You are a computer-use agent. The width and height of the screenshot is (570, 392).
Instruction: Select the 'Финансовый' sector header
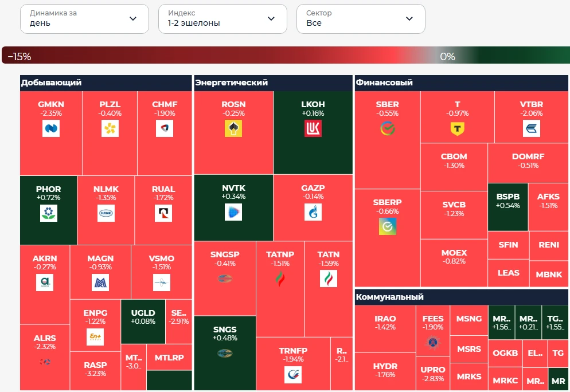pos(461,83)
